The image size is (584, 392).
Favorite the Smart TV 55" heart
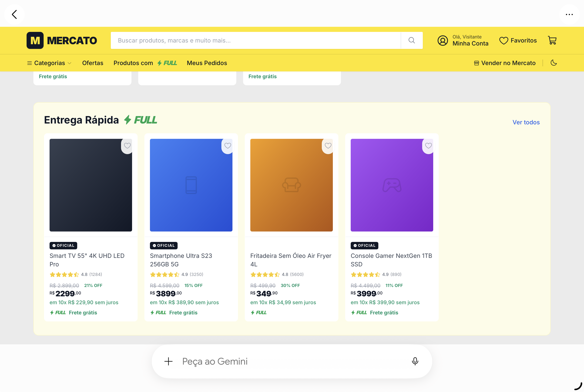tap(127, 145)
